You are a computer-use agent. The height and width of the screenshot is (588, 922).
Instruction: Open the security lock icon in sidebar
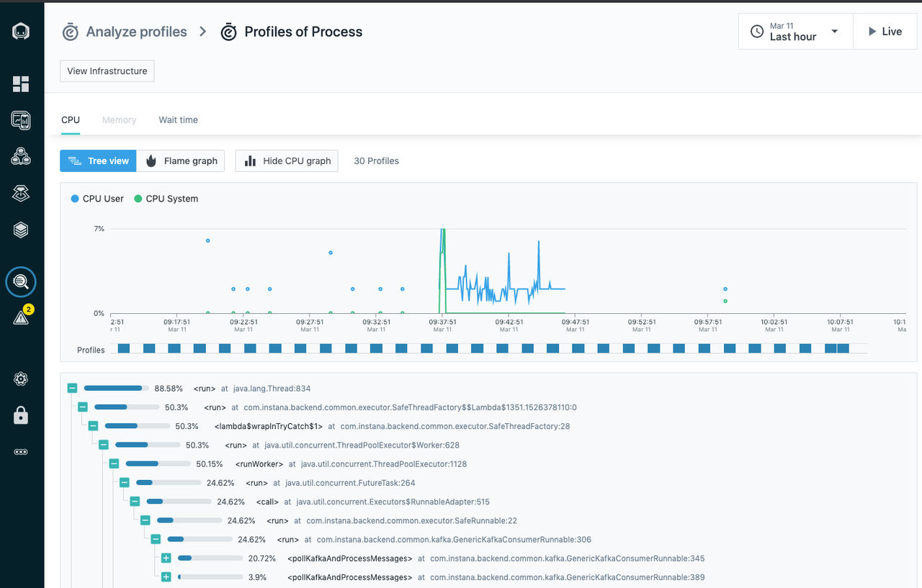click(x=21, y=415)
